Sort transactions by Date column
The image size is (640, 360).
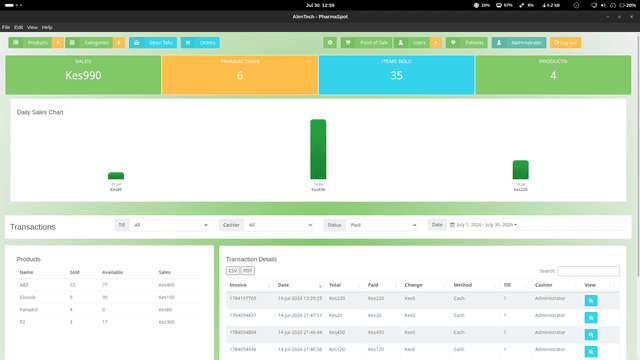point(299,285)
